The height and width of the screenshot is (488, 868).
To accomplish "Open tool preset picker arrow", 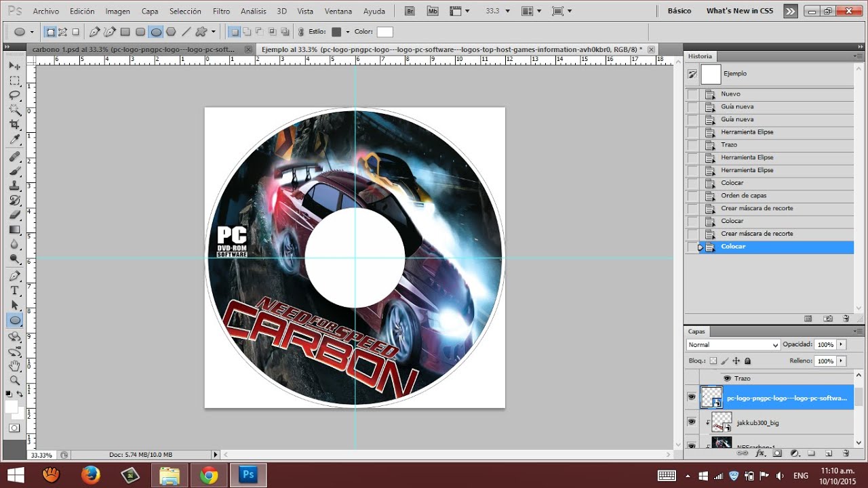I will pos(31,32).
